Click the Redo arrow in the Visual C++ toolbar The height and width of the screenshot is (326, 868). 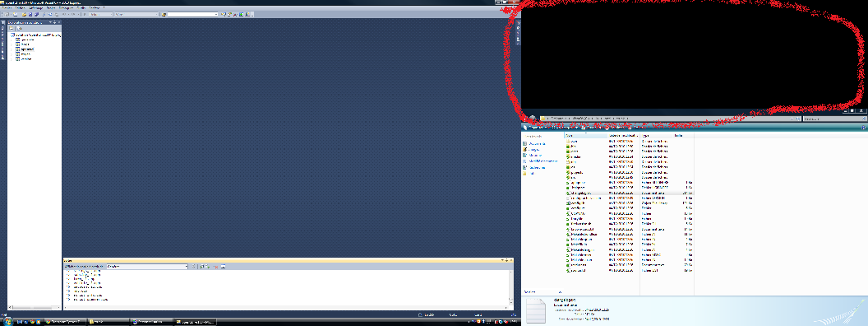click(72, 15)
